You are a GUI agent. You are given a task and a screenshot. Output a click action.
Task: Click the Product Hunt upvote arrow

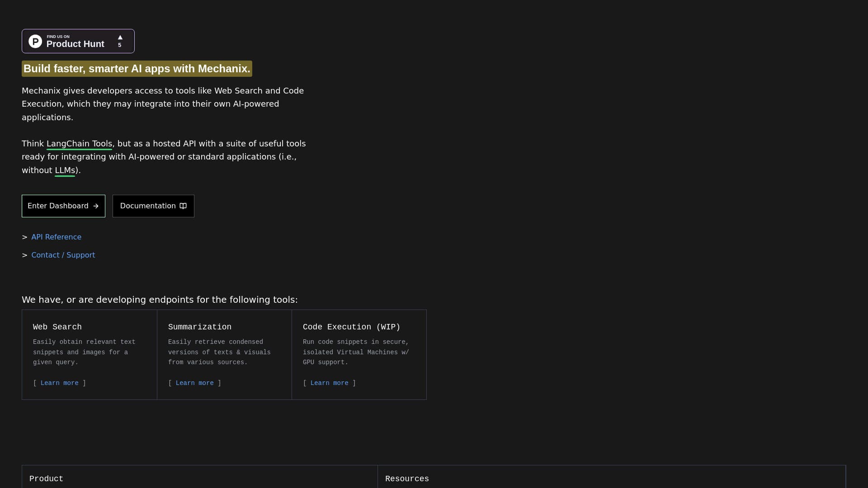click(120, 38)
